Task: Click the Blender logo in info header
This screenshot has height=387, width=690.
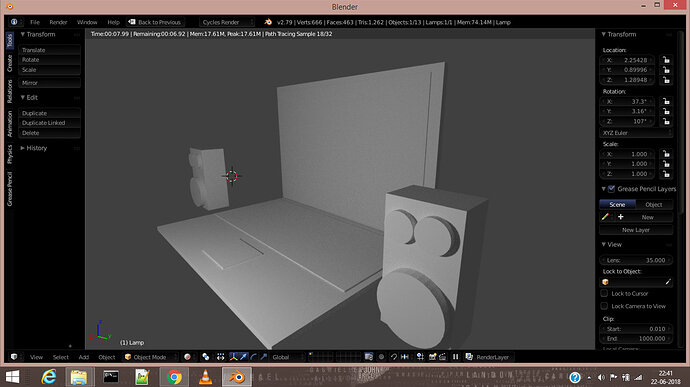Action: (x=268, y=22)
